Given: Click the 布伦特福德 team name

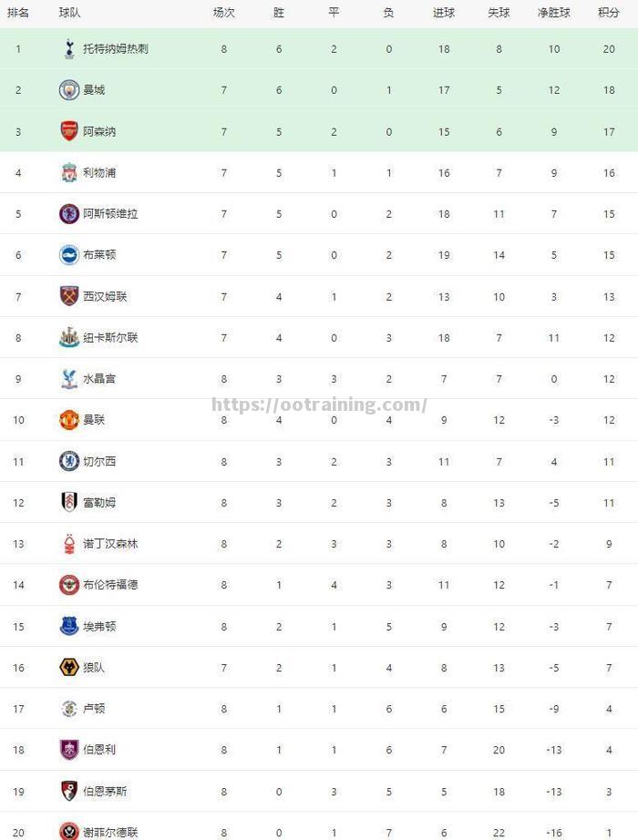Looking at the screenshot, I should point(110,585).
